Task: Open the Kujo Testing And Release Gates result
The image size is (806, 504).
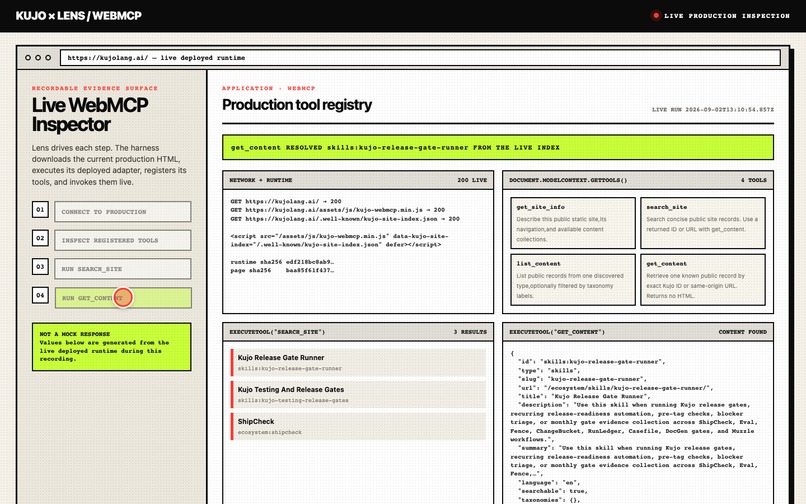Action: (x=358, y=394)
